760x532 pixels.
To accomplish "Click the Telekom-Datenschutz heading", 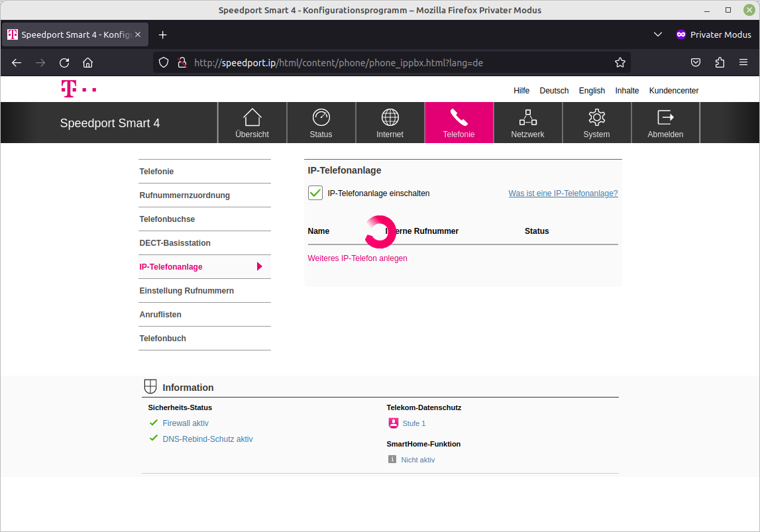I will (x=423, y=407).
